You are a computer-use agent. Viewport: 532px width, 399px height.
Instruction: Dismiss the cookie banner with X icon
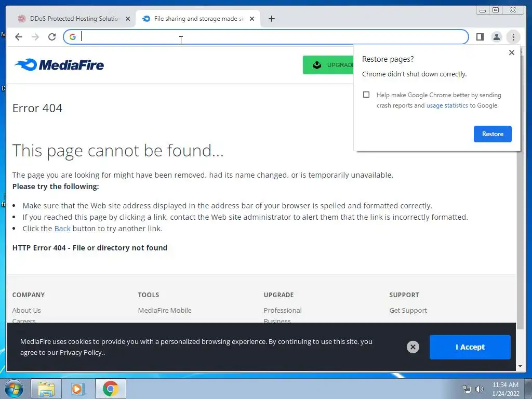(413, 347)
